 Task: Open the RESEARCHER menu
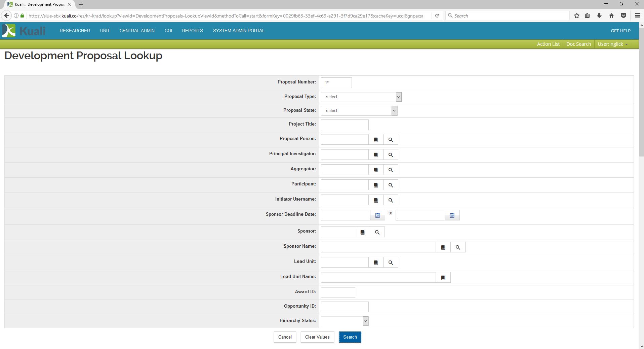click(x=75, y=31)
